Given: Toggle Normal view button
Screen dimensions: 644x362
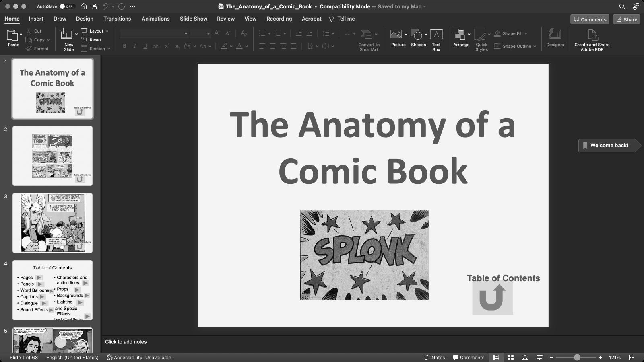Looking at the screenshot, I should (x=496, y=357).
